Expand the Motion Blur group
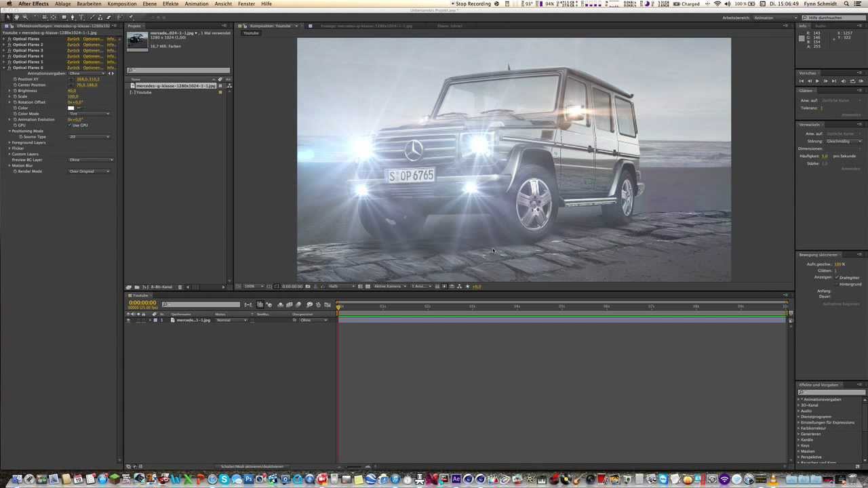 (x=9, y=165)
